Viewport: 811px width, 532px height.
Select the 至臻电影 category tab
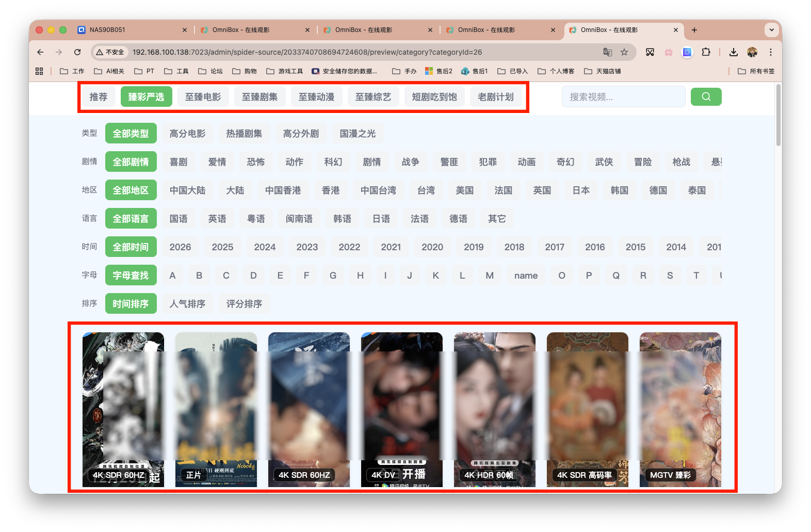click(203, 97)
